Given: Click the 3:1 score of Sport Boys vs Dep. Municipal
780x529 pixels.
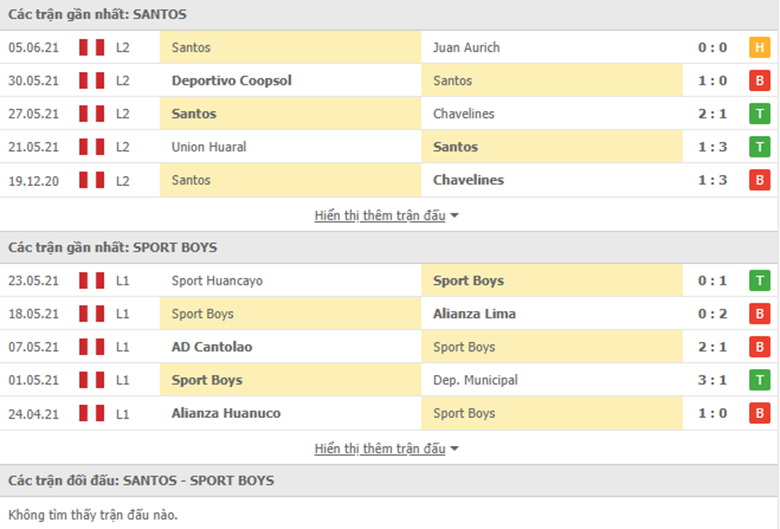Looking at the screenshot, I should coord(714,381).
